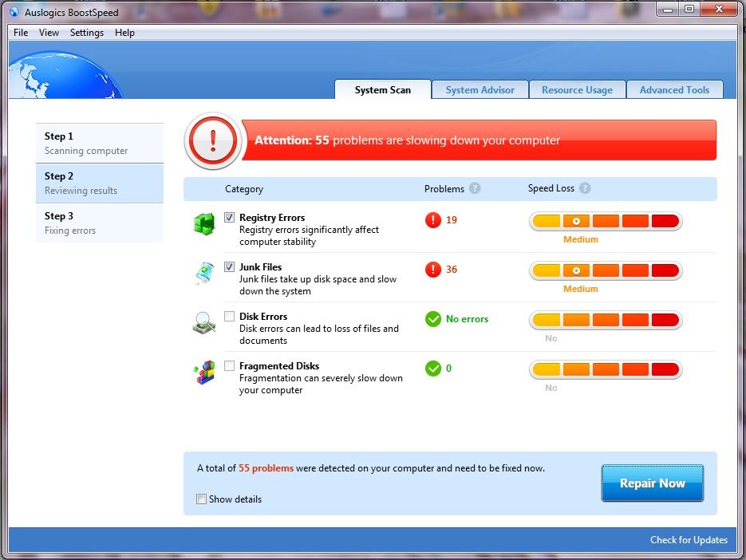Uncheck the Registry Errors checkbox
The height and width of the screenshot is (560, 746).
[230, 218]
